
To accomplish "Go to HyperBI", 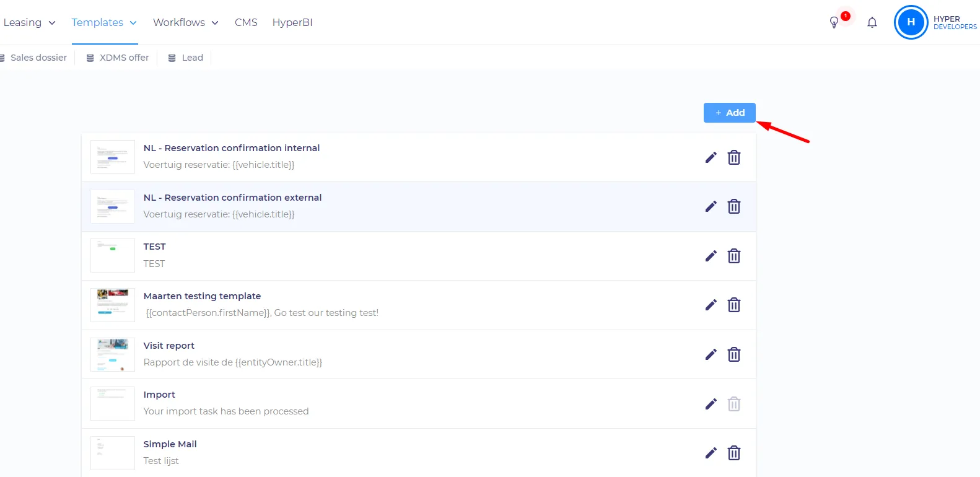I will coord(292,22).
